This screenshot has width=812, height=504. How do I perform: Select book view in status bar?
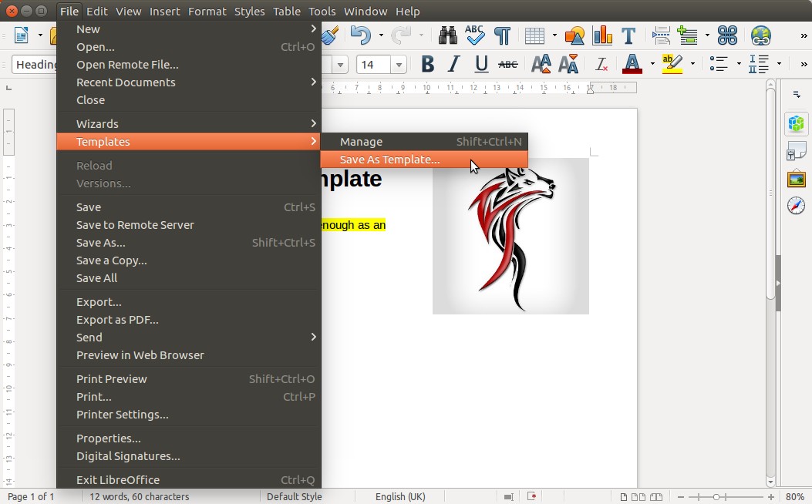[x=656, y=497]
